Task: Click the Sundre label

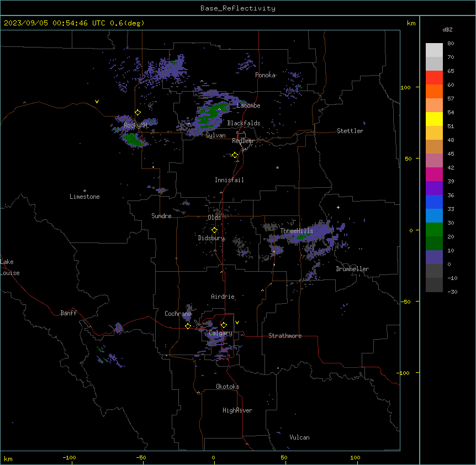Action: click(161, 216)
